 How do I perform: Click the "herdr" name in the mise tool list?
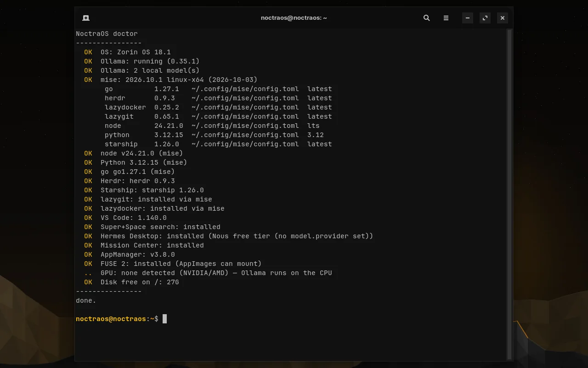tap(115, 98)
